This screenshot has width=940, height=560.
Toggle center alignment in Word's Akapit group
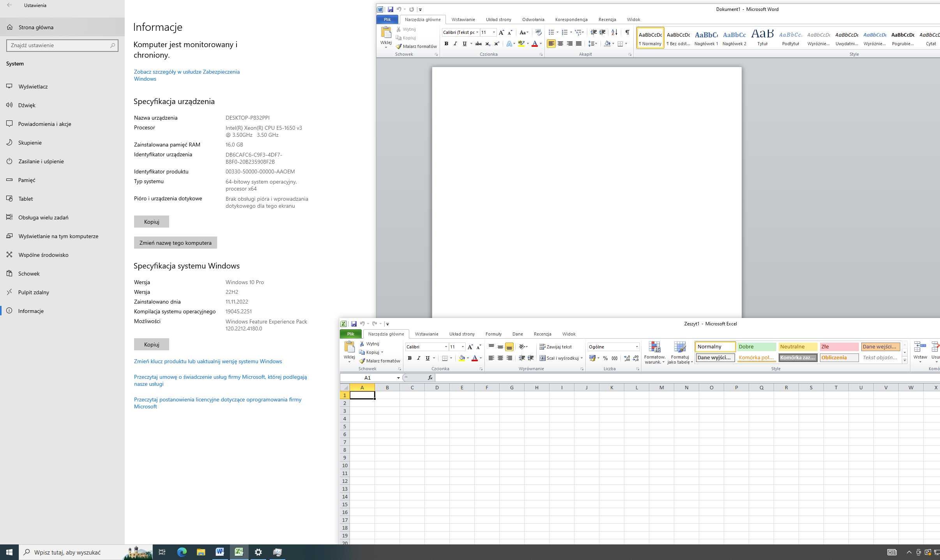560,44
